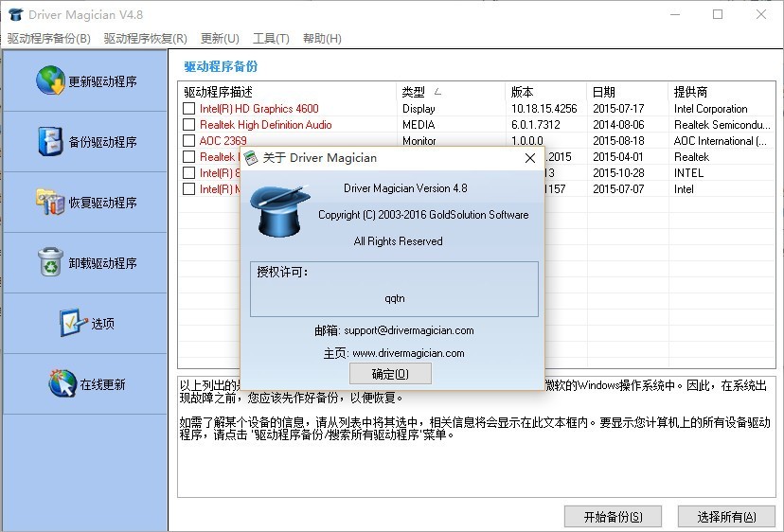
Task: Click the support@drivermagician.com email text
Action: [409, 330]
